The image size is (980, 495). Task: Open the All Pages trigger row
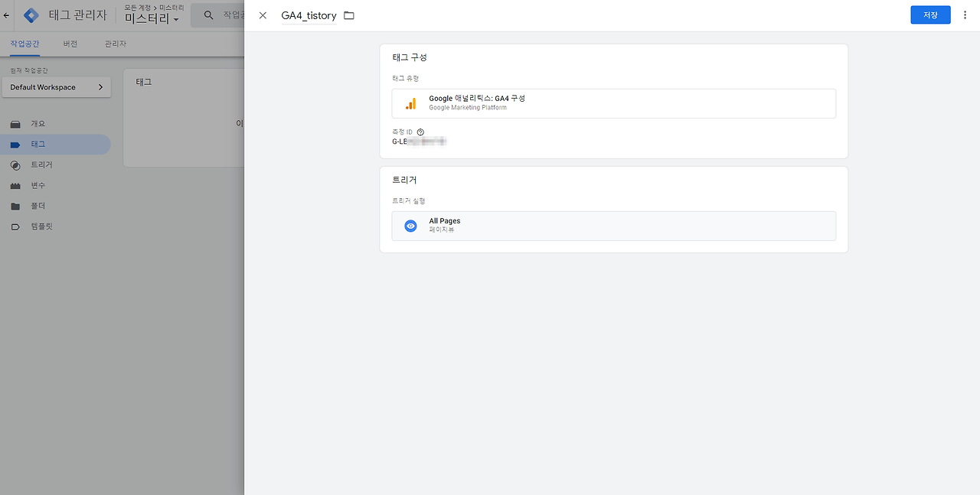tap(613, 226)
